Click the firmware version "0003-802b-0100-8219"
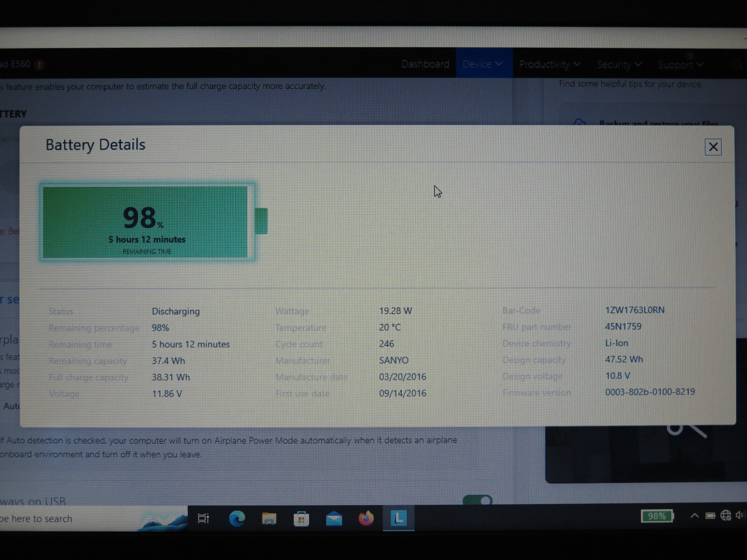Image resolution: width=747 pixels, height=560 pixels. click(x=650, y=392)
